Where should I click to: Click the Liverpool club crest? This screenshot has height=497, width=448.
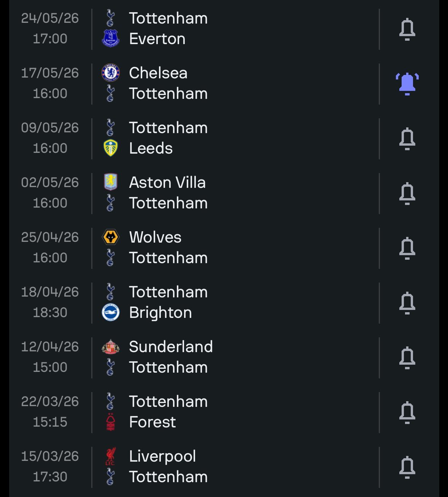(111, 456)
